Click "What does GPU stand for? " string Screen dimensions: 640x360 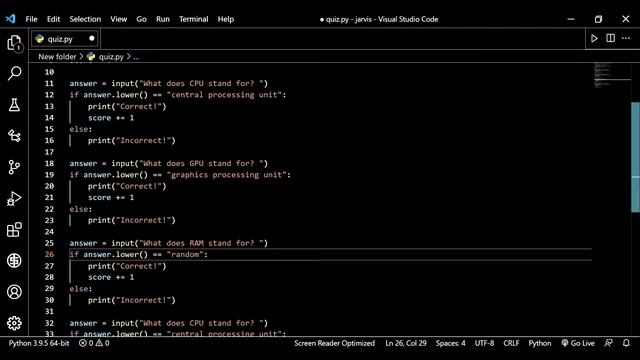click(201, 163)
